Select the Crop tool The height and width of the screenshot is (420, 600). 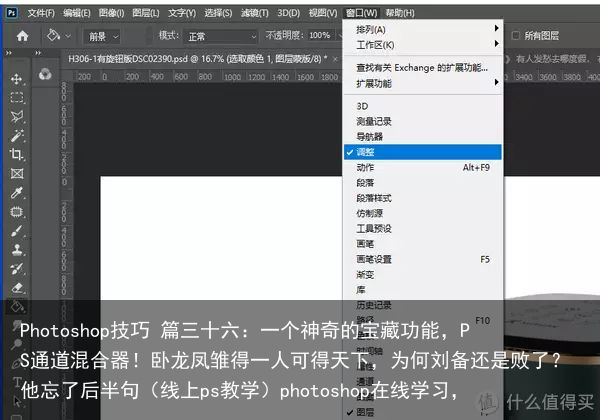[17, 154]
